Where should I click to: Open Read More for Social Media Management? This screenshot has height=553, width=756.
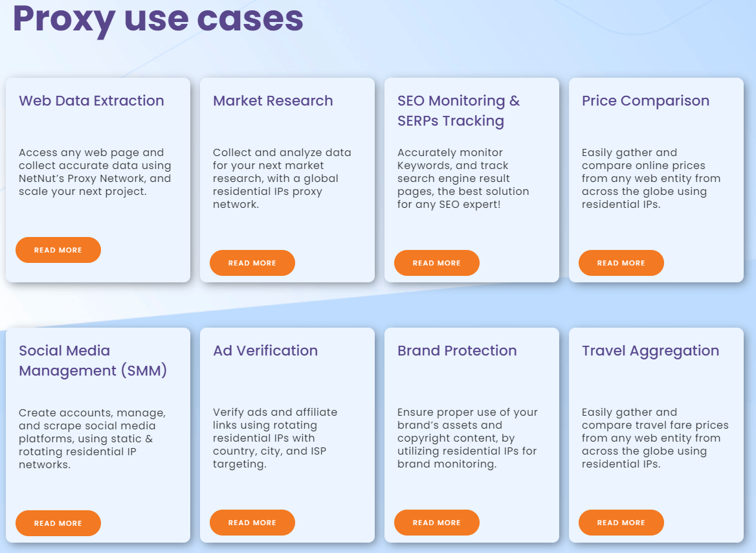click(58, 523)
